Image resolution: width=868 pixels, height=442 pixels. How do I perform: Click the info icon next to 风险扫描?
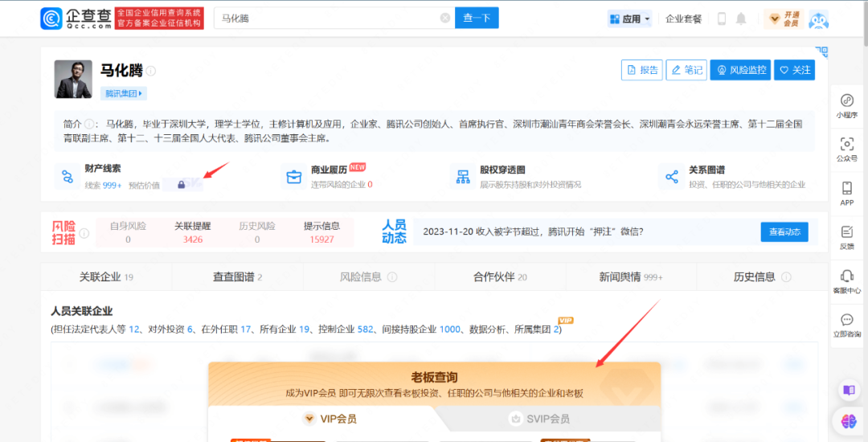click(84, 233)
